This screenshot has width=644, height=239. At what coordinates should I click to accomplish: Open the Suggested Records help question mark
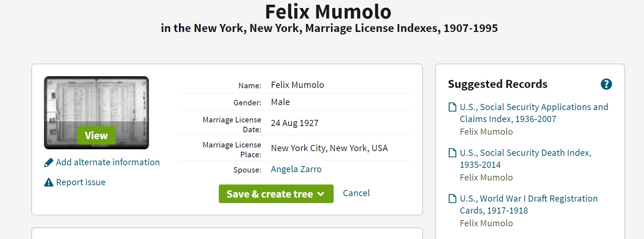click(606, 84)
